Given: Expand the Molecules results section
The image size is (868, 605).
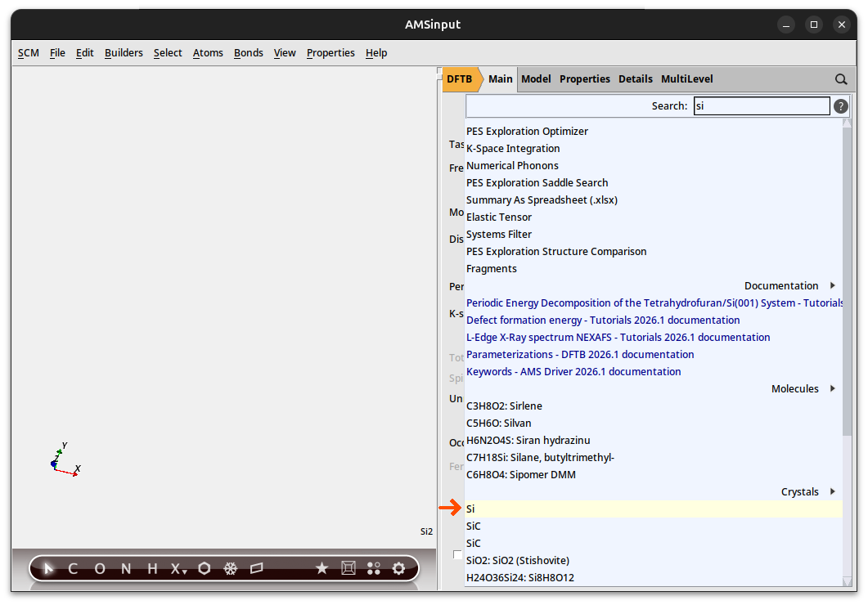Looking at the screenshot, I should click(832, 389).
